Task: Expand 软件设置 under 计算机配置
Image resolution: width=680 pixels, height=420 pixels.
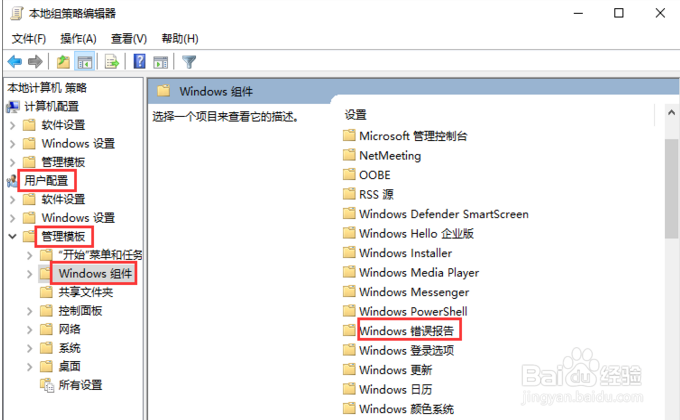Action: pos(13,125)
